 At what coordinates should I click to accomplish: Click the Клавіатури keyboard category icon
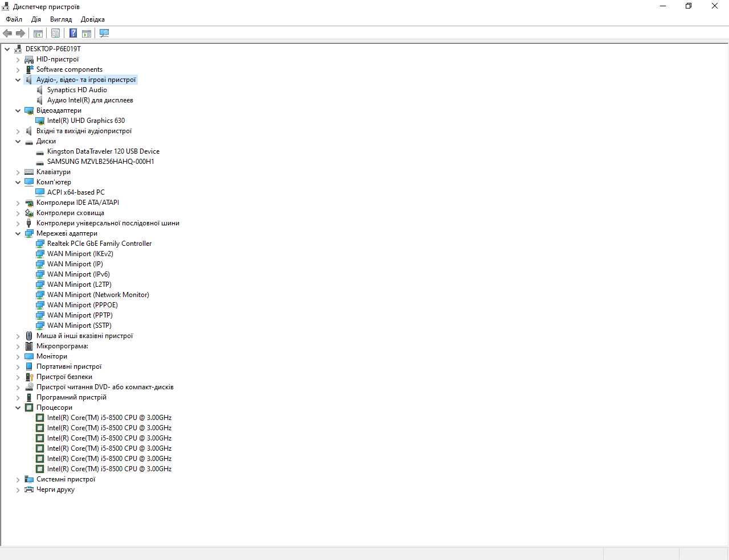pyautogui.click(x=29, y=172)
